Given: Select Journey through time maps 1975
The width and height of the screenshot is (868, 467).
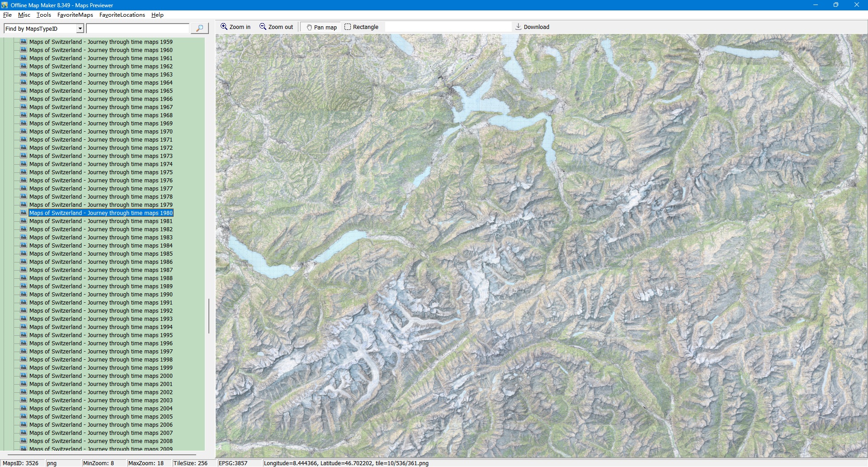Looking at the screenshot, I should [x=101, y=172].
